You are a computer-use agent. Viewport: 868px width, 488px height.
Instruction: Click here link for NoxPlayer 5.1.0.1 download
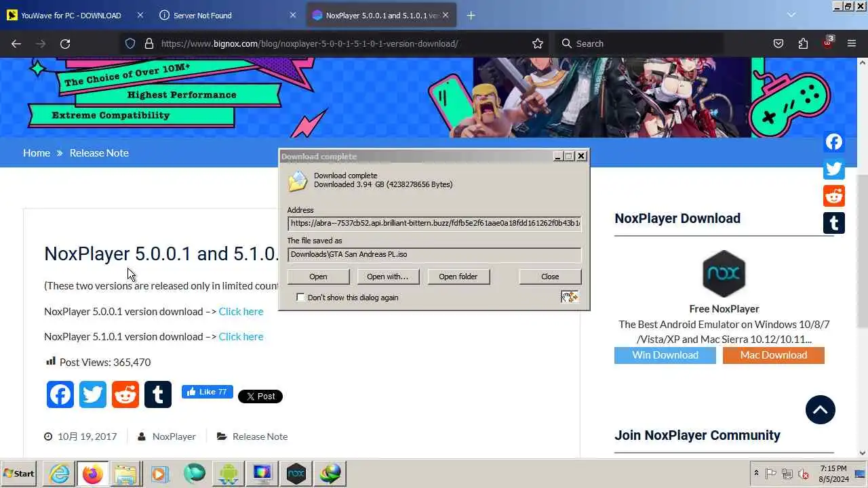click(241, 336)
